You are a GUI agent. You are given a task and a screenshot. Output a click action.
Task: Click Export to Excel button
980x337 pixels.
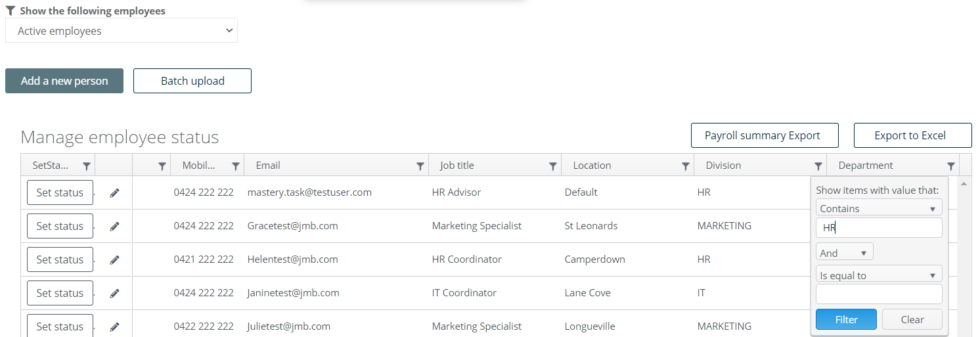[x=912, y=135]
